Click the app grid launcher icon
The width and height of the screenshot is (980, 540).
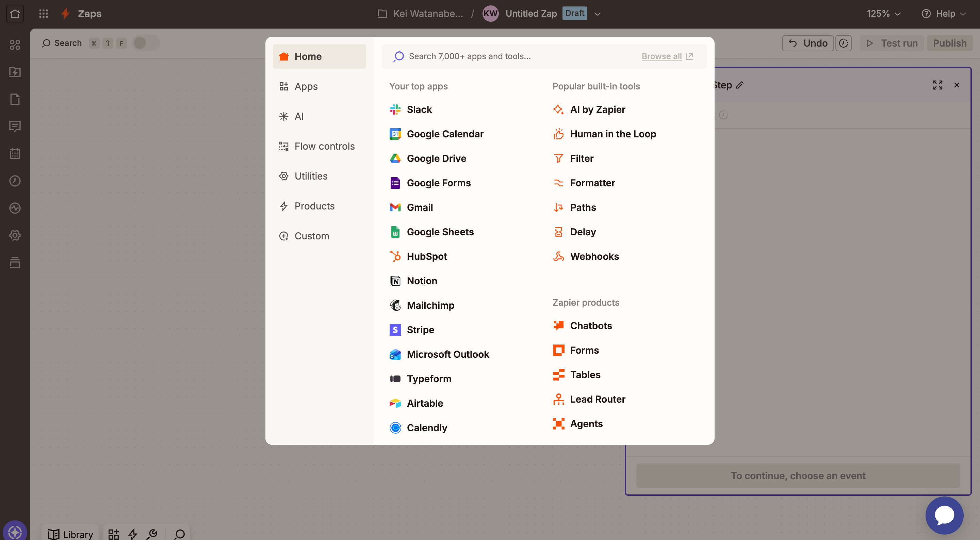click(43, 14)
